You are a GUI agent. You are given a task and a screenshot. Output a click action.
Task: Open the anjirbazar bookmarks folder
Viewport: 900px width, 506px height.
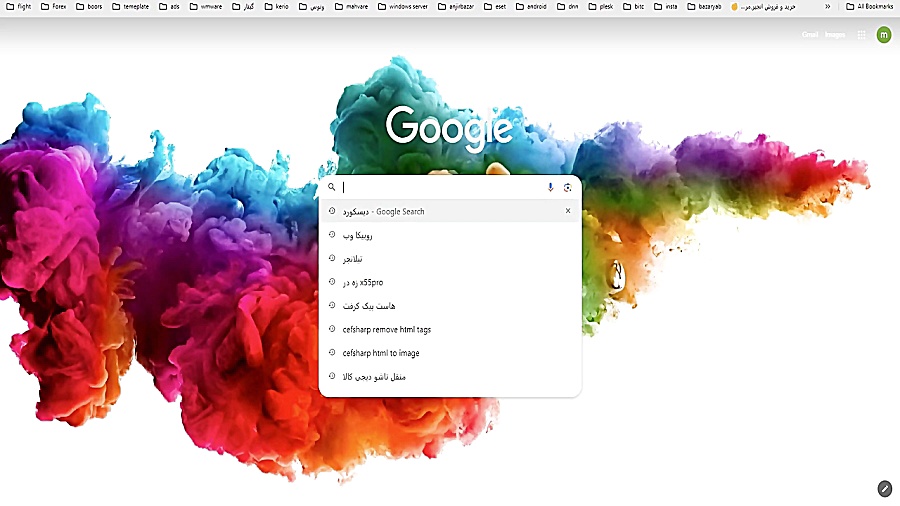click(456, 7)
